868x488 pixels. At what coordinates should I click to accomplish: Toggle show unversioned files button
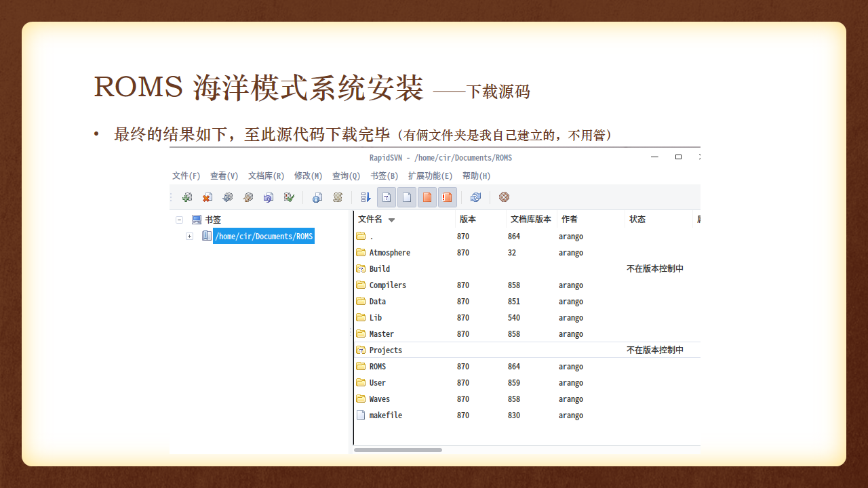point(387,197)
